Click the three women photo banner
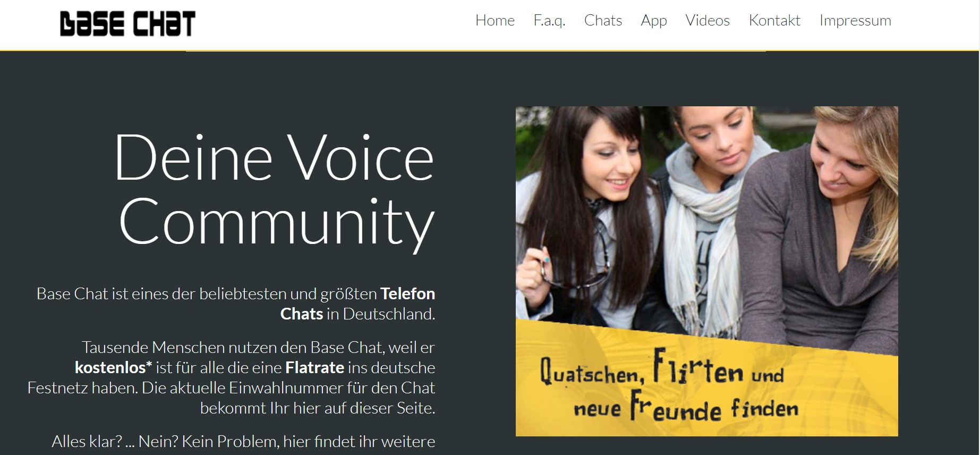Screen dimensions: 980x455 pos(707,271)
